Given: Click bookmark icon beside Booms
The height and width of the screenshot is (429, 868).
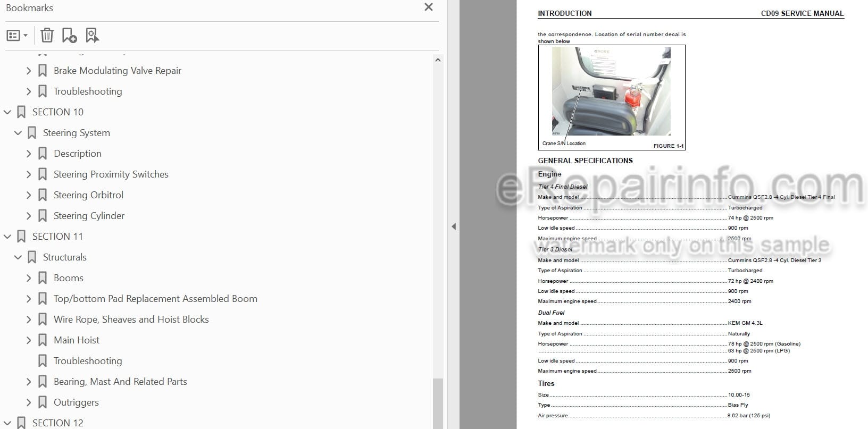Looking at the screenshot, I should pyautogui.click(x=43, y=278).
